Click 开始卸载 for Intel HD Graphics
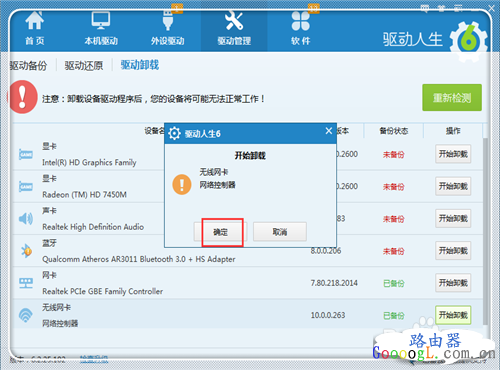Image resolution: width=500 pixels, height=370 pixels. click(453, 154)
